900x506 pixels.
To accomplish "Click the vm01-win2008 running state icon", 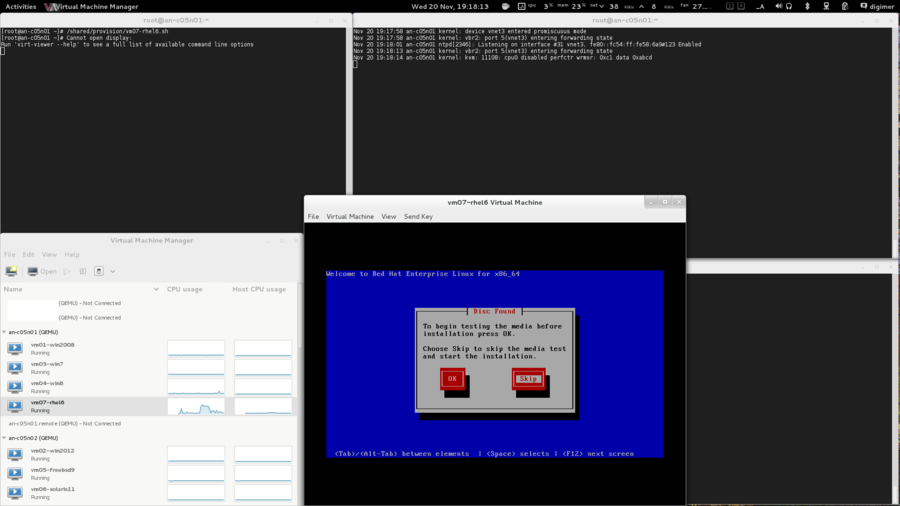I will [x=15, y=348].
